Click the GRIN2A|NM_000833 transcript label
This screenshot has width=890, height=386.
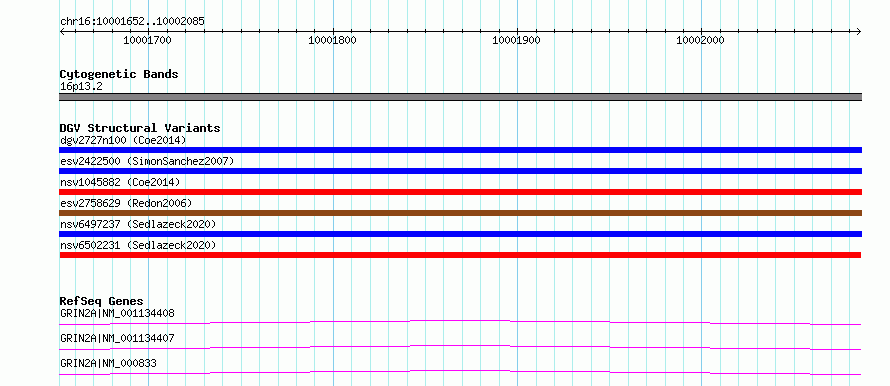tap(108, 363)
